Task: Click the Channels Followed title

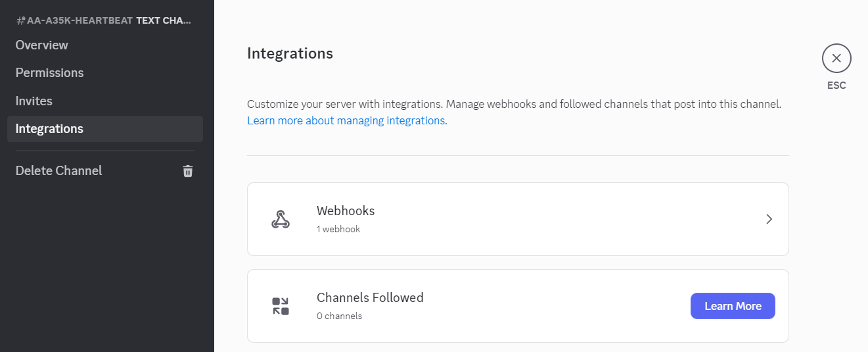Action: coord(370,297)
